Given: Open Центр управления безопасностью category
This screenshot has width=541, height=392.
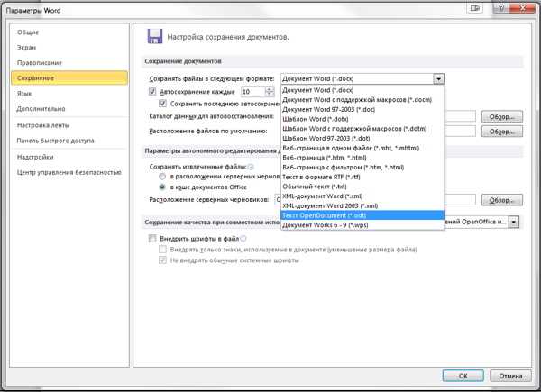Looking at the screenshot, I should 69,172.
